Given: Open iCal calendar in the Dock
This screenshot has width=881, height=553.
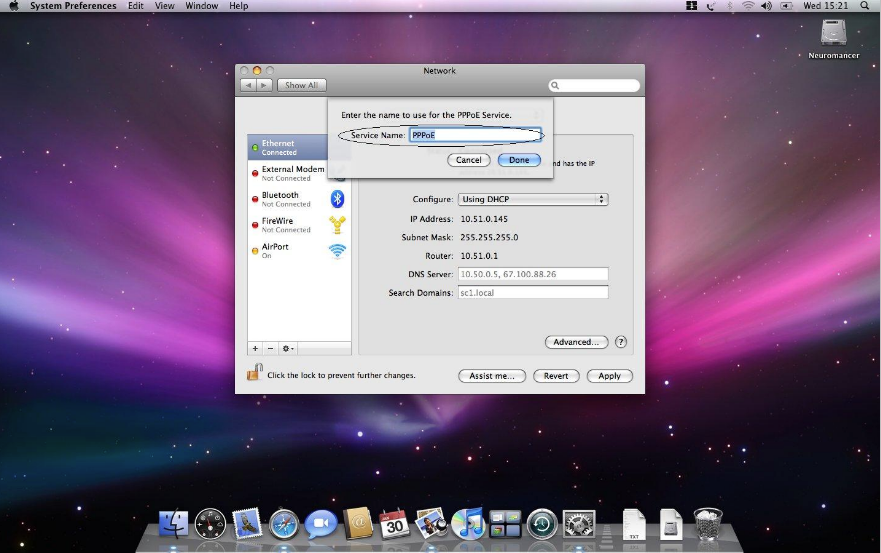Looking at the screenshot, I should click(x=394, y=524).
